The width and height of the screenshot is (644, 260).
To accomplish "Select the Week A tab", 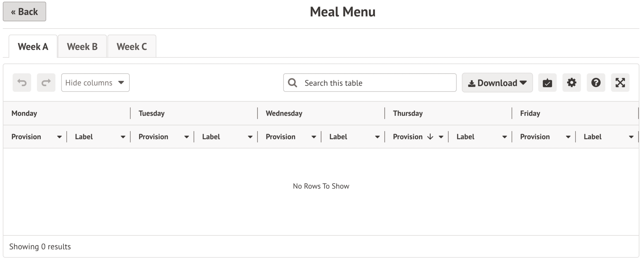I will pyautogui.click(x=33, y=46).
